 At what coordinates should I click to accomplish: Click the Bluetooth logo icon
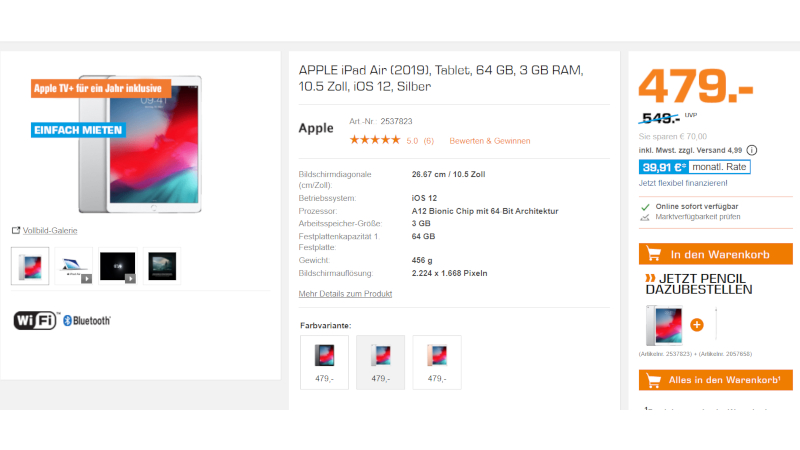point(87,320)
